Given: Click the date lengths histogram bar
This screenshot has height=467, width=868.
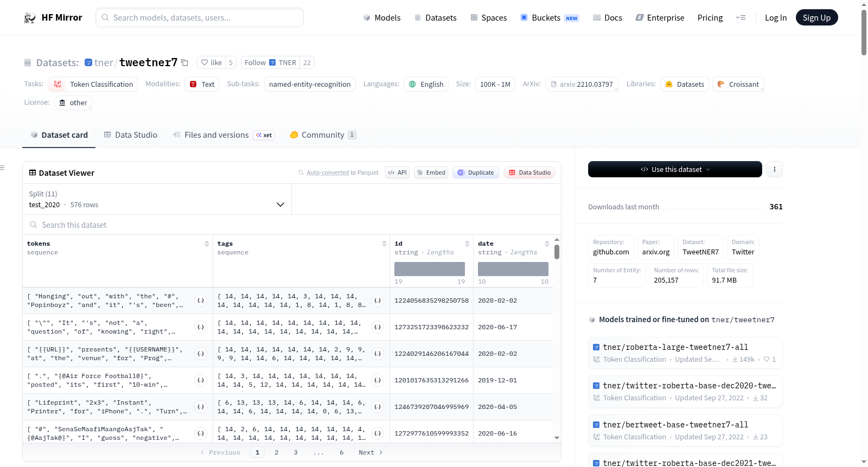Looking at the screenshot, I should click(513, 269).
